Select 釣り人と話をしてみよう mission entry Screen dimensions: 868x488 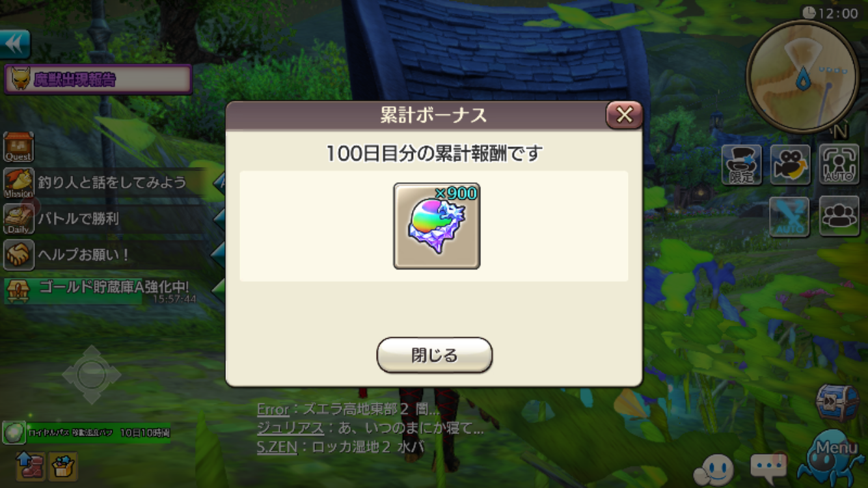(112, 183)
